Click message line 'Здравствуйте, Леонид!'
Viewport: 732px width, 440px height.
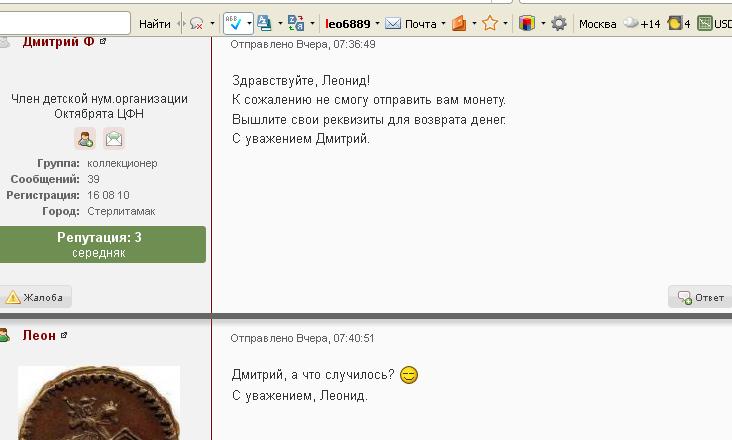click(x=301, y=81)
